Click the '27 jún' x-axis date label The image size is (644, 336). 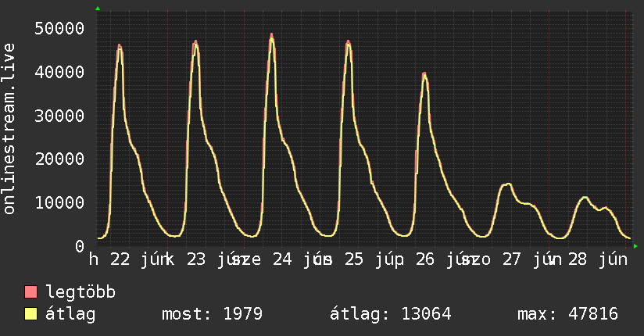click(x=529, y=260)
